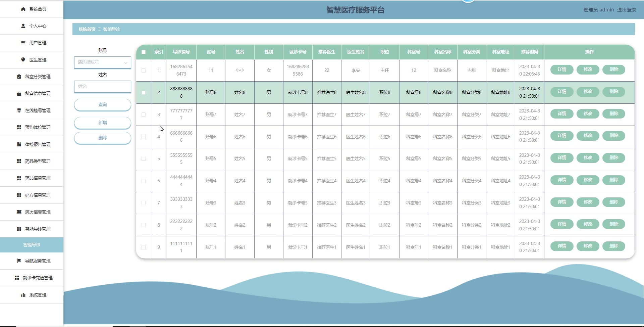Click 修改 for row 姓名7
This screenshot has width=644, height=327.
click(588, 114)
